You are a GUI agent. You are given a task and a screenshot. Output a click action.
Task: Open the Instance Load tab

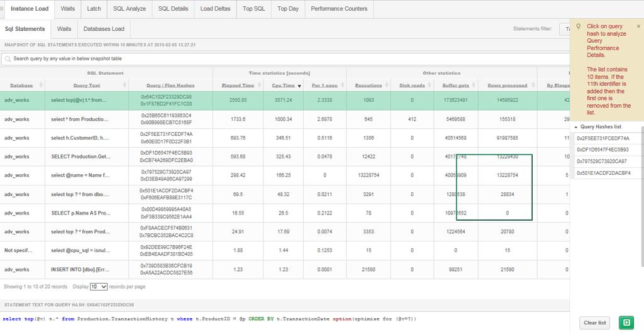[29, 9]
